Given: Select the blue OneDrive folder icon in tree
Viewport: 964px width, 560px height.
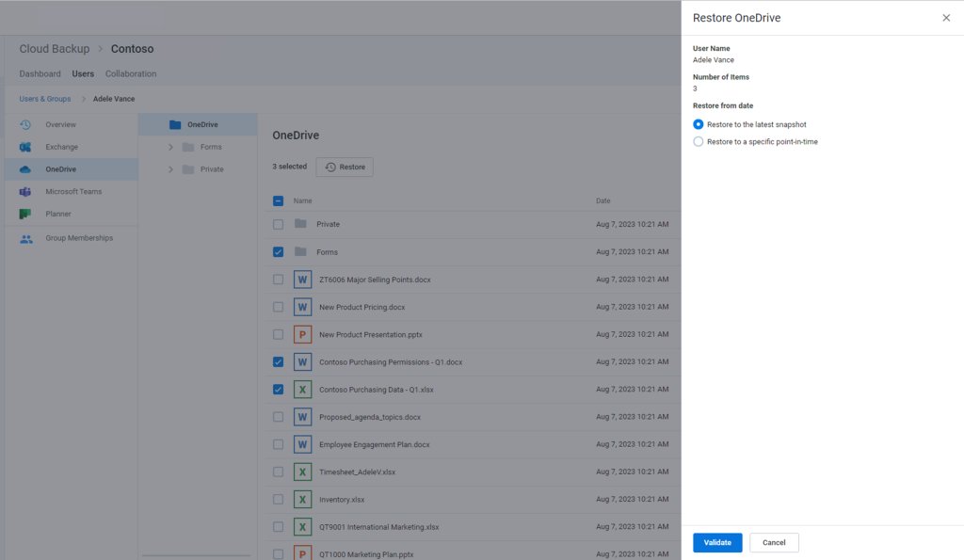Looking at the screenshot, I should click(x=175, y=125).
